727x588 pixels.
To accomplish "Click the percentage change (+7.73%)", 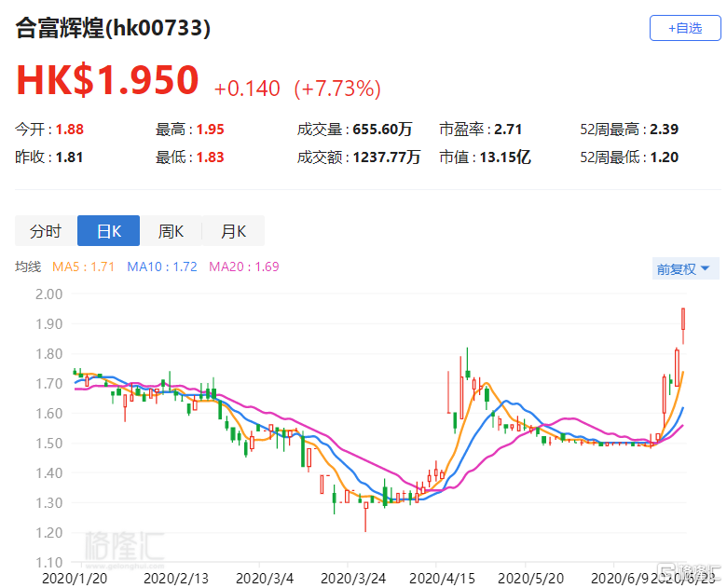I will pos(337,89).
